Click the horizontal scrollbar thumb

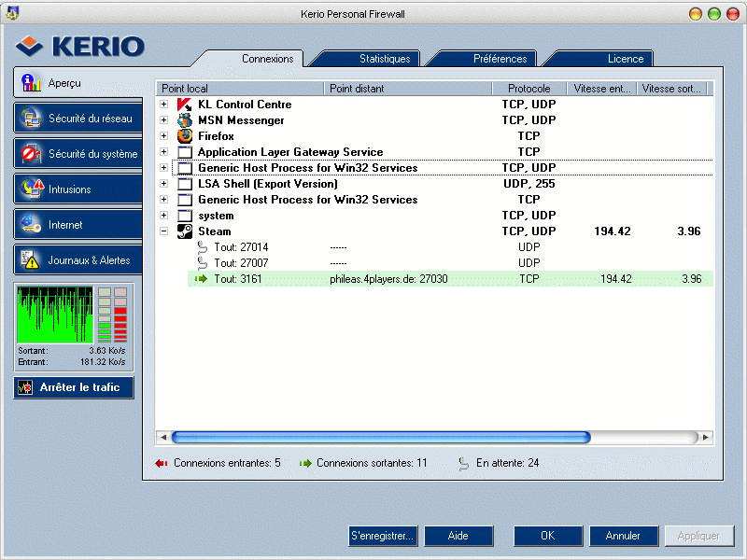tap(381, 437)
